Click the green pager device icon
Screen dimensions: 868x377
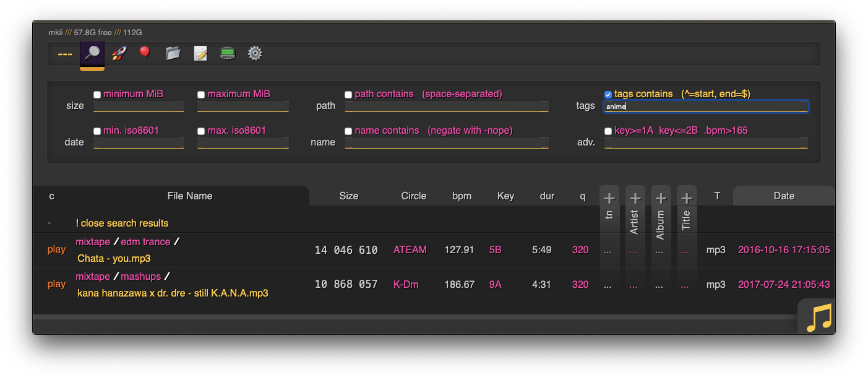[x=227, y=53]
